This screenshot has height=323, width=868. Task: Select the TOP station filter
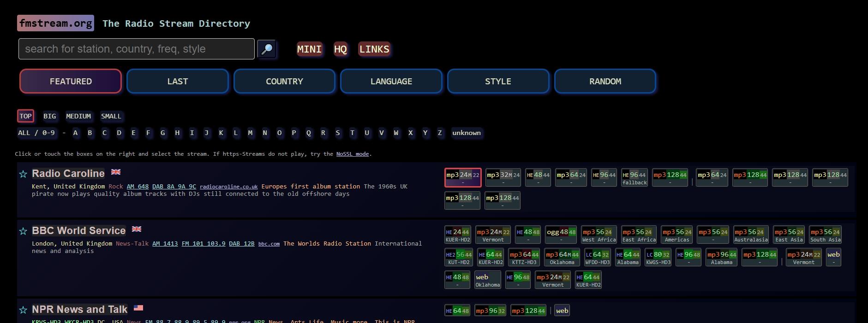coord(25,116)
